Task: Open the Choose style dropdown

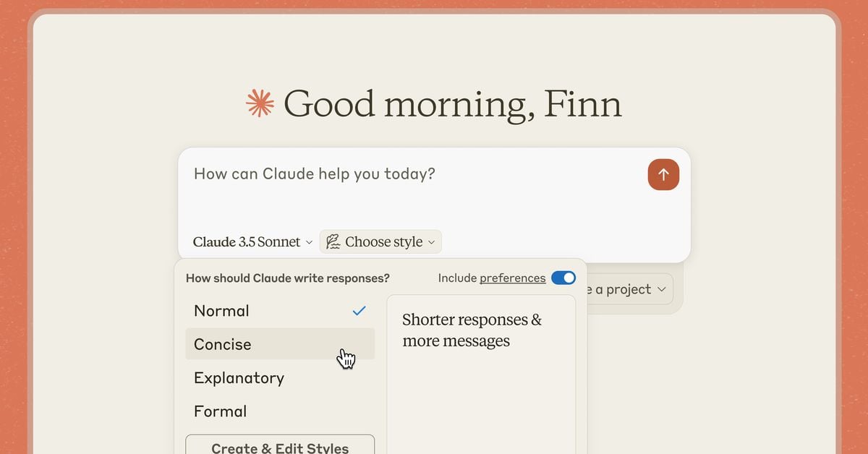Action: tap(380, 241)
